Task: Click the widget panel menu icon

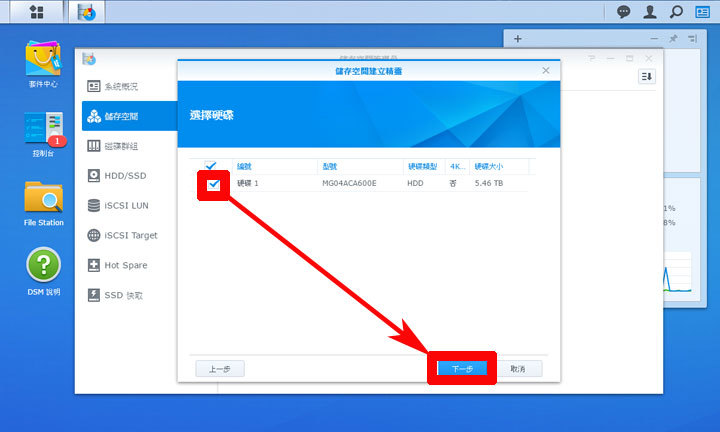Action: tap(692, 39)
